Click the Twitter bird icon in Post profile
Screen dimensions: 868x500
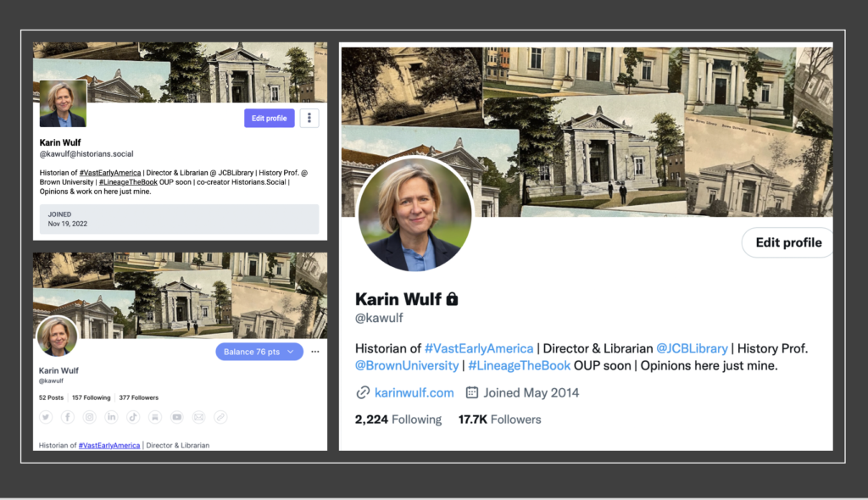coord(46,417)
